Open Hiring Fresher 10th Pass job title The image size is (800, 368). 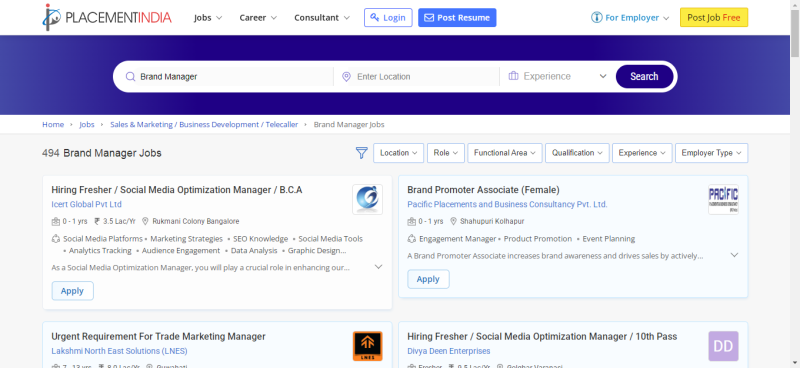pyautogui.click(x=542, y=336)
